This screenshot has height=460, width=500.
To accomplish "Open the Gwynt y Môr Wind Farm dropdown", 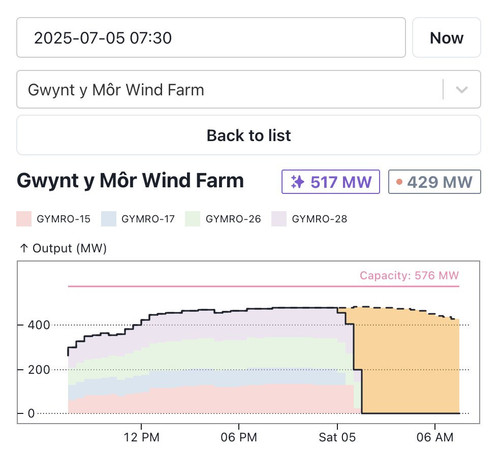I will [248, 89].
